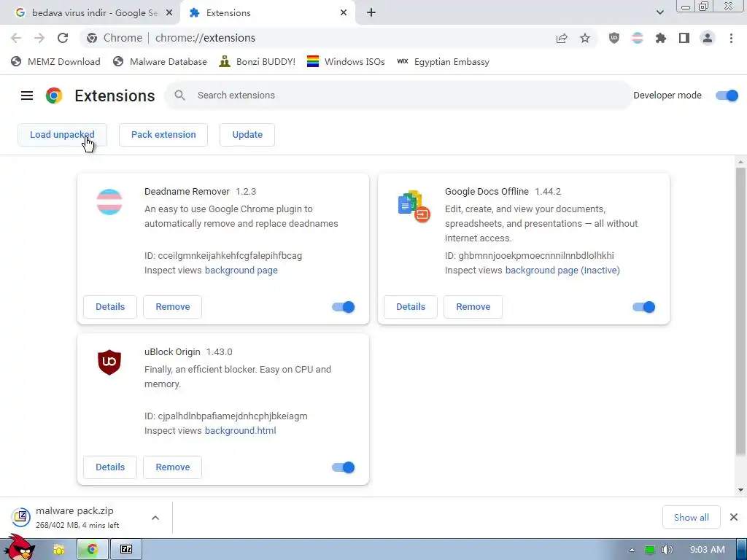Switch to the bedava virus indir Google tab
Image resolution: width=747 pixels, height=560 pixels.
[x=90, y=13]
